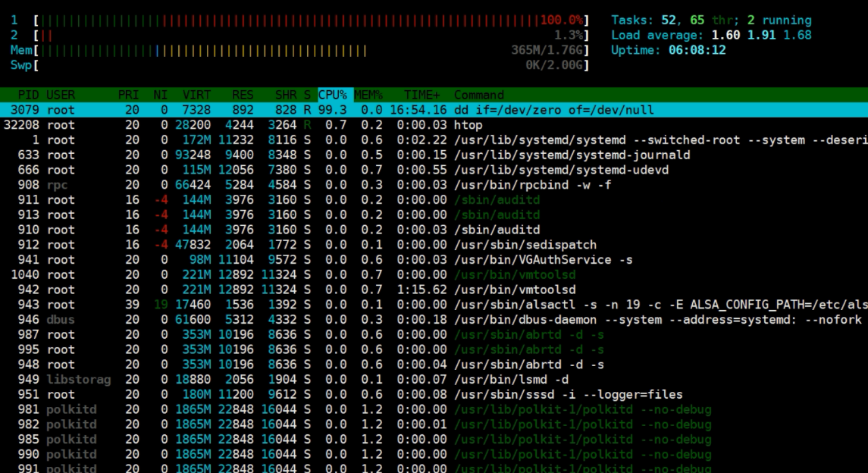The width and height of the screenshot is (868, 473).
Task: Select the systemd-journald process row
Action: (434, 155)
